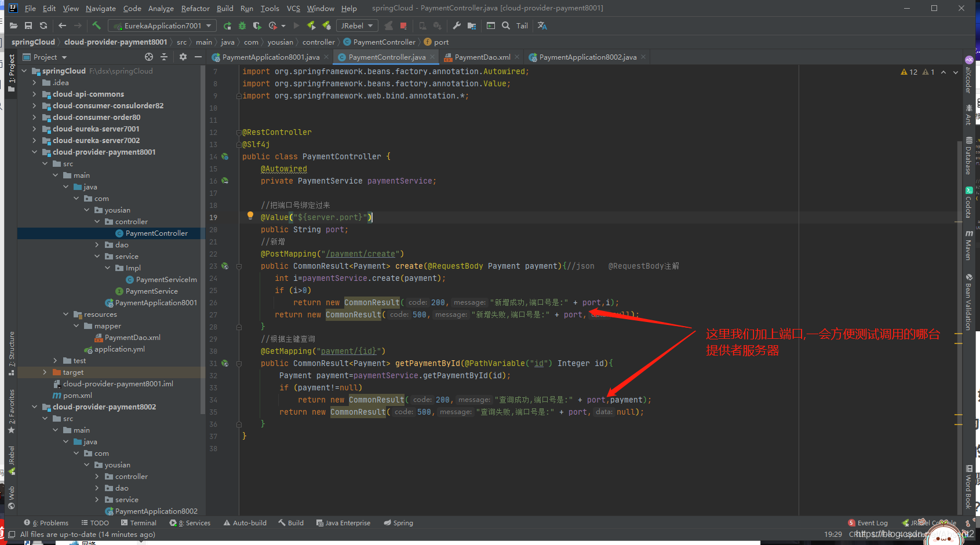The width and height of the screenshot is (980, 545).
Task: Click the gutter icon on line 23
Action: 225,266
